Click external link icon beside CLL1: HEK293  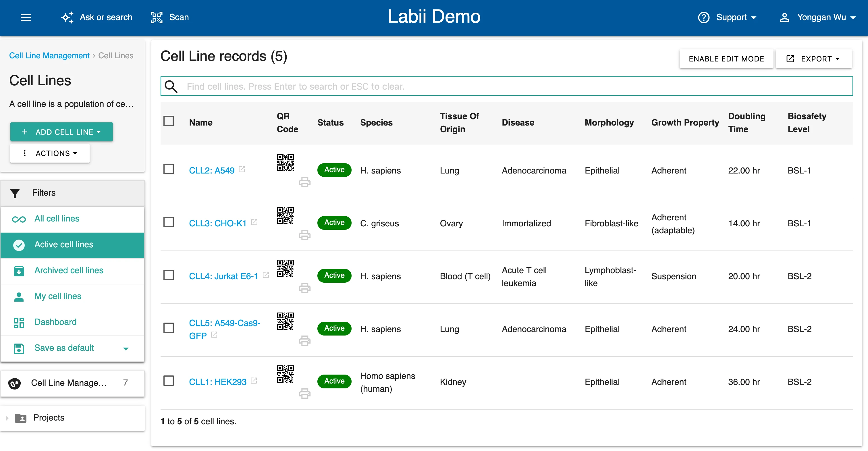coord(254,381)
